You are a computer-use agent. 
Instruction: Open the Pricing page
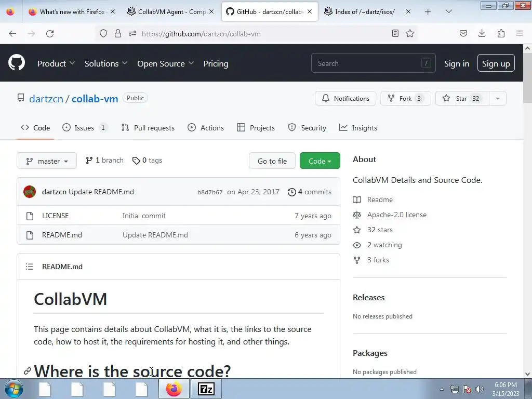point(216,63)
